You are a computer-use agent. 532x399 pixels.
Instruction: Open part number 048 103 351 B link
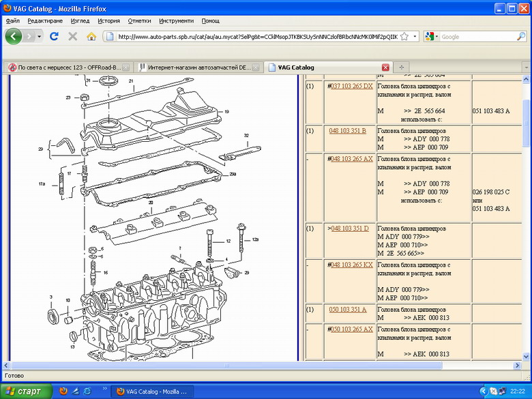(x=347, y=130)
